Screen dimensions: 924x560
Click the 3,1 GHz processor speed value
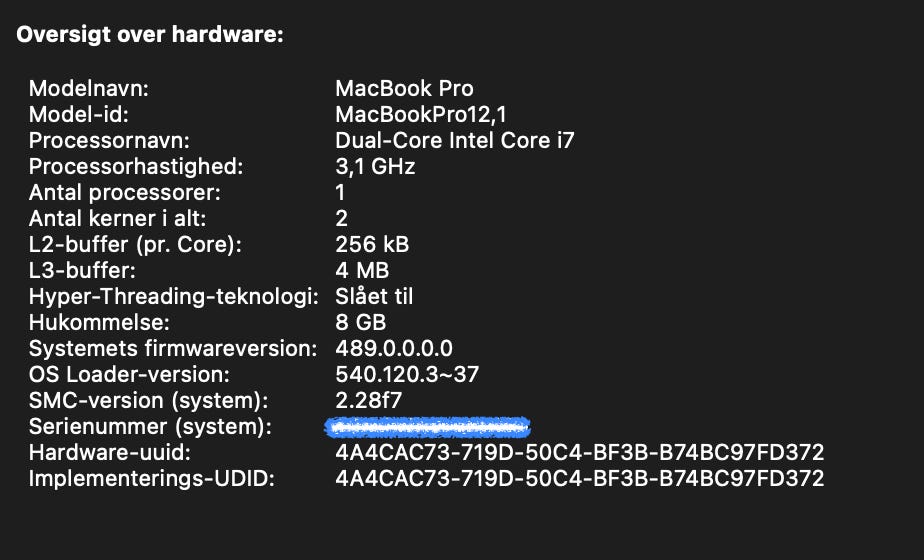coord(375,166)
